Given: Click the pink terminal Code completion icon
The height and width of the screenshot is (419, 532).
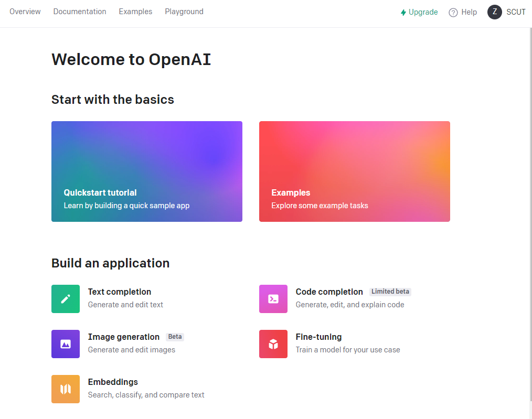Looking at the screenshot, I should (x=273, y=299).
